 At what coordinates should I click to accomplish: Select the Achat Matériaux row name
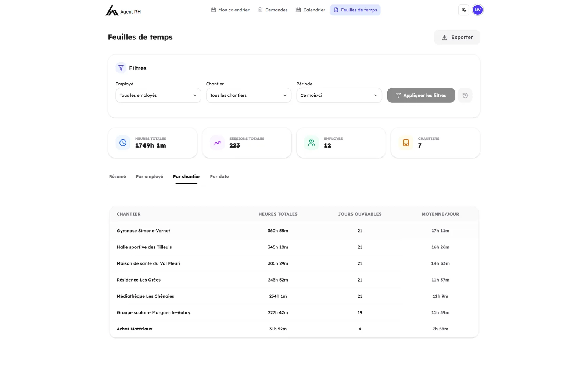coord(135,329)
